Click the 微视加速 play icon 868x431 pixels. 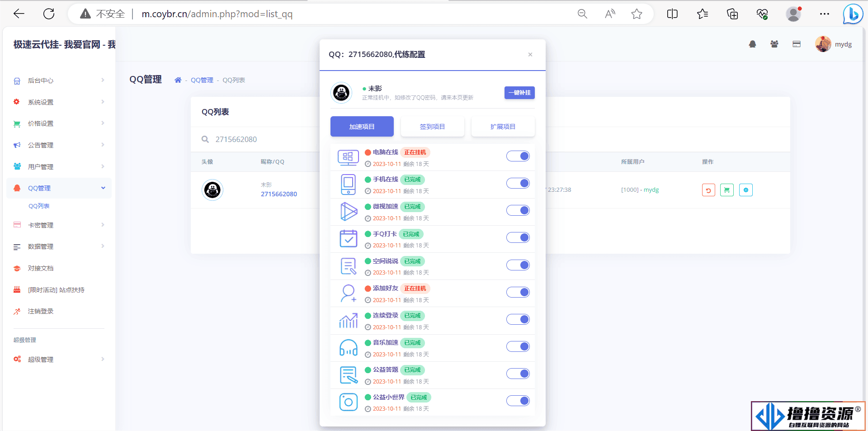point(349,212)
